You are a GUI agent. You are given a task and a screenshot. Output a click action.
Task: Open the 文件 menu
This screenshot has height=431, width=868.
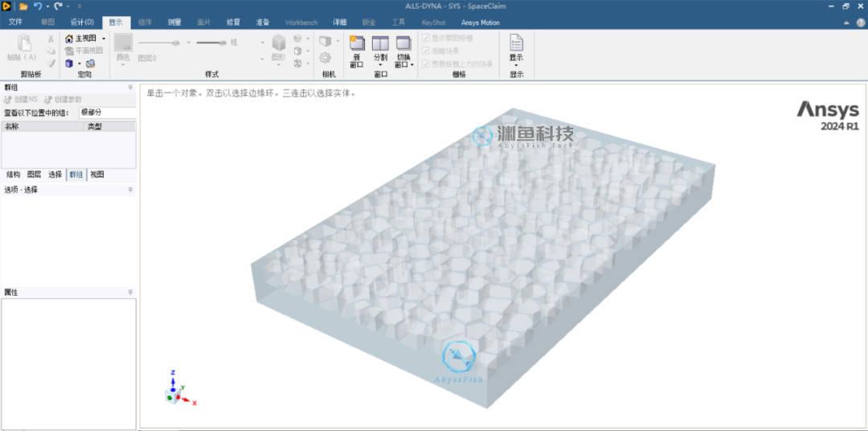(x=15, y=23)
